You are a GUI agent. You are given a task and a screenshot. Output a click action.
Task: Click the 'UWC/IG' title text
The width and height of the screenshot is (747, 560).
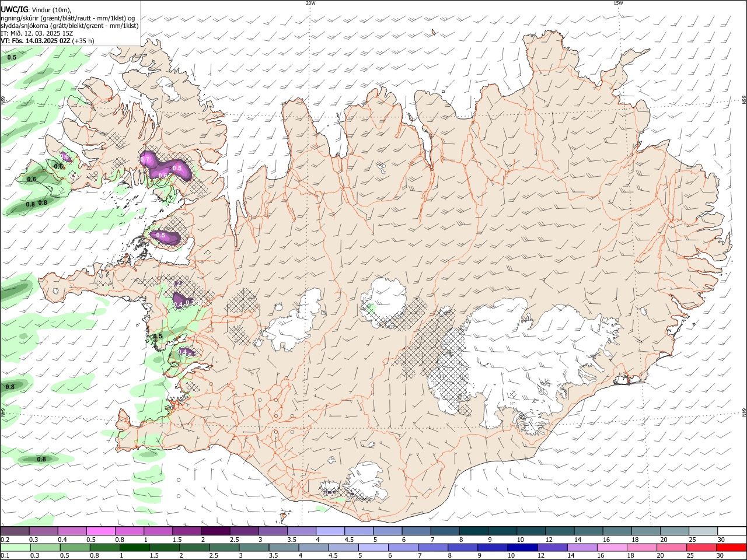tap(15, 9)
